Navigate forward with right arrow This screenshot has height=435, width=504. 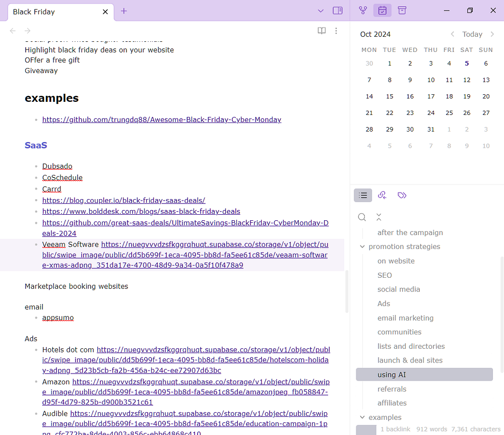click(28, 31)
